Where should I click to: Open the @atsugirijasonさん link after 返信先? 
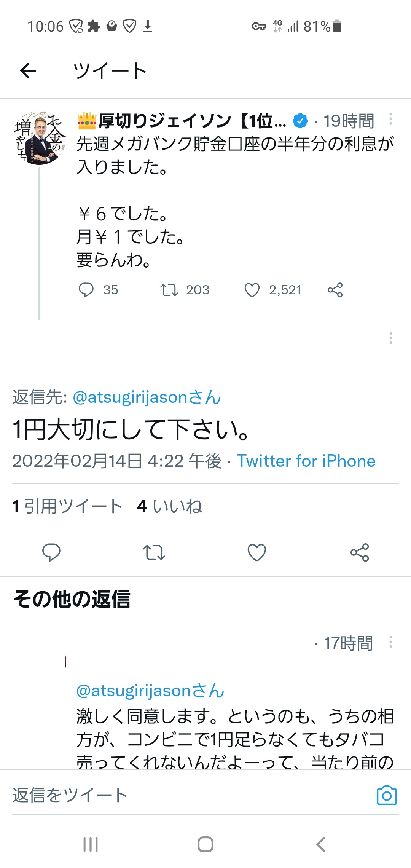[x=147, y=397]
